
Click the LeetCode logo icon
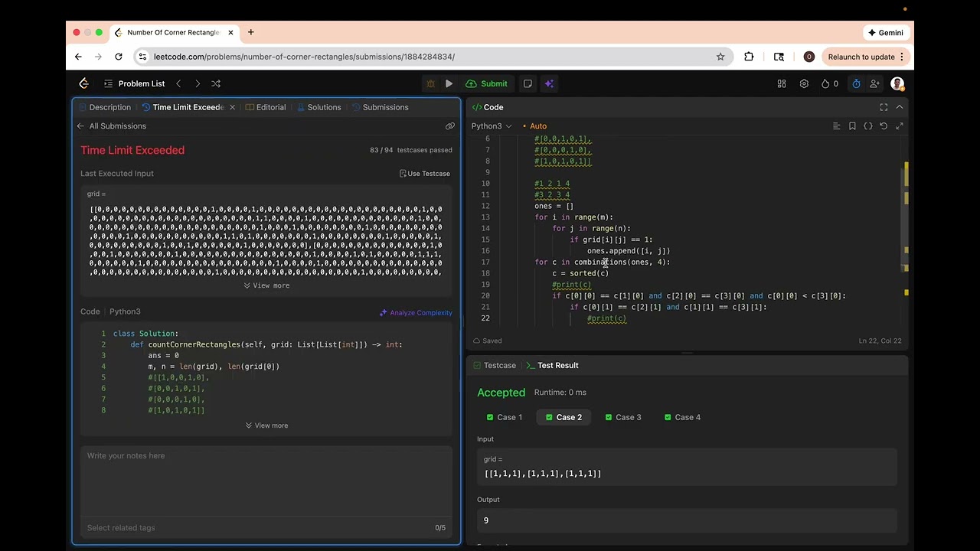[x=84, y=83]
